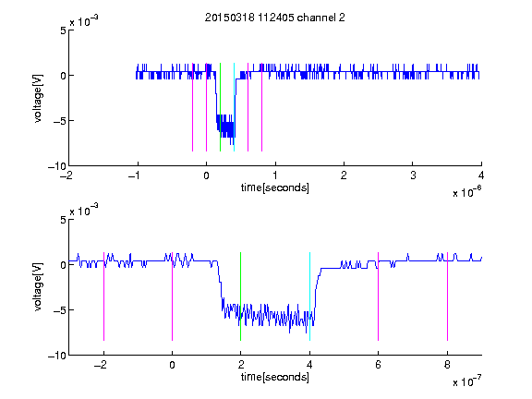Select the cyan marker in bottom plot
532x399 pixels.
click(x=309, y=296)
